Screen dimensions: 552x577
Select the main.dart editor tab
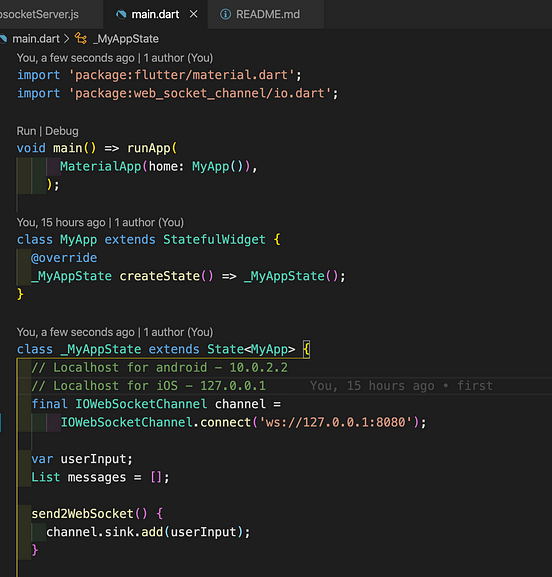point(155,14)
